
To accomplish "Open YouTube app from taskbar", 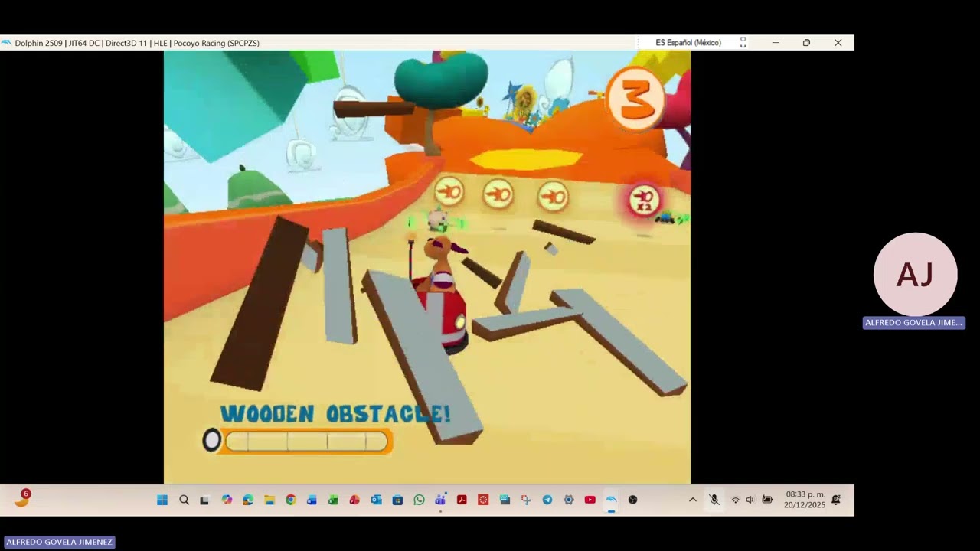I will coord(590,500).
